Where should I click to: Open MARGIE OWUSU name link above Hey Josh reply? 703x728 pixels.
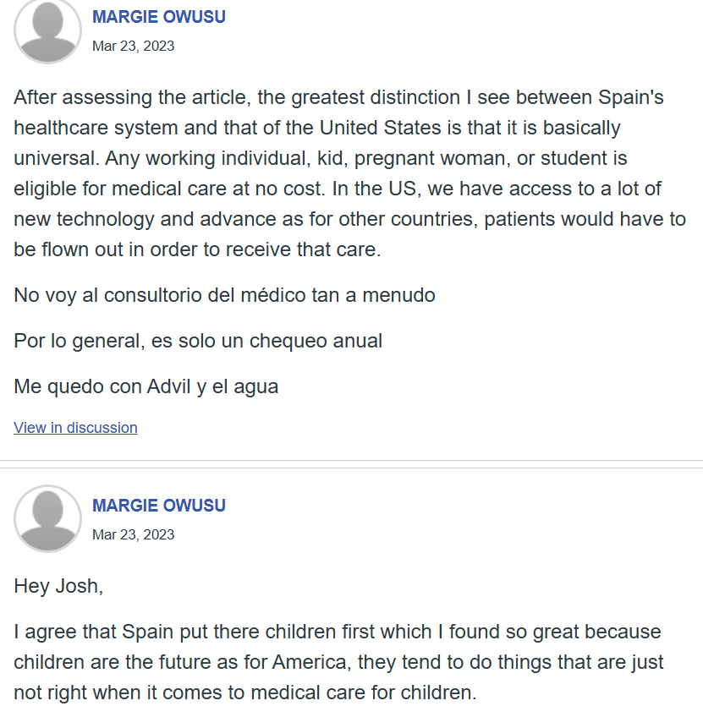(x=159, y=506)
